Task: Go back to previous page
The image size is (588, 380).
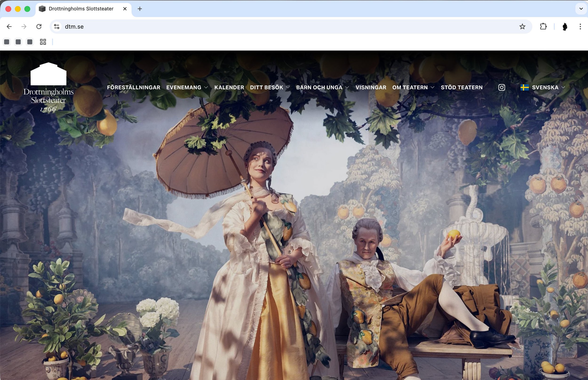Action: point(9,26)
